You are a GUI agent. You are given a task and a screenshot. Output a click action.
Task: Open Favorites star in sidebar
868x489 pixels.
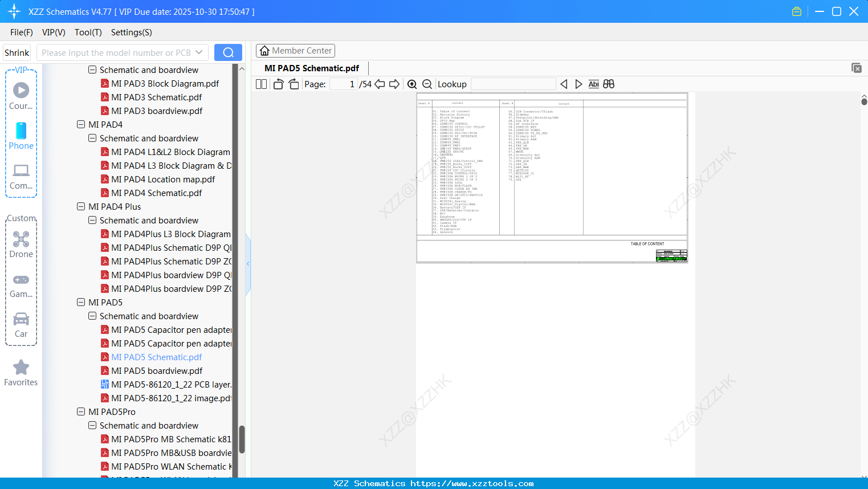pos(21,373)
